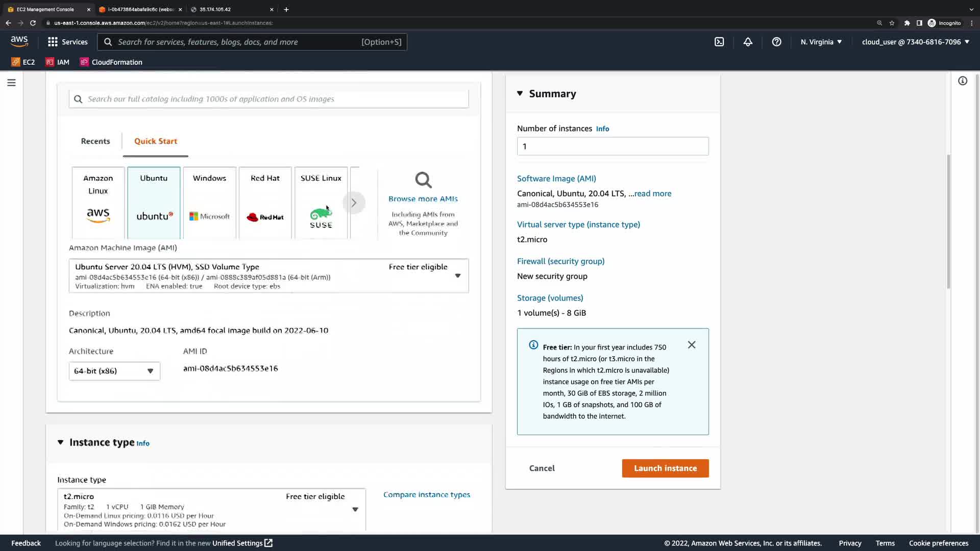This screenshot has width=980, height=551.
Task: Open the notifications bell
Action: click(748, 42)
